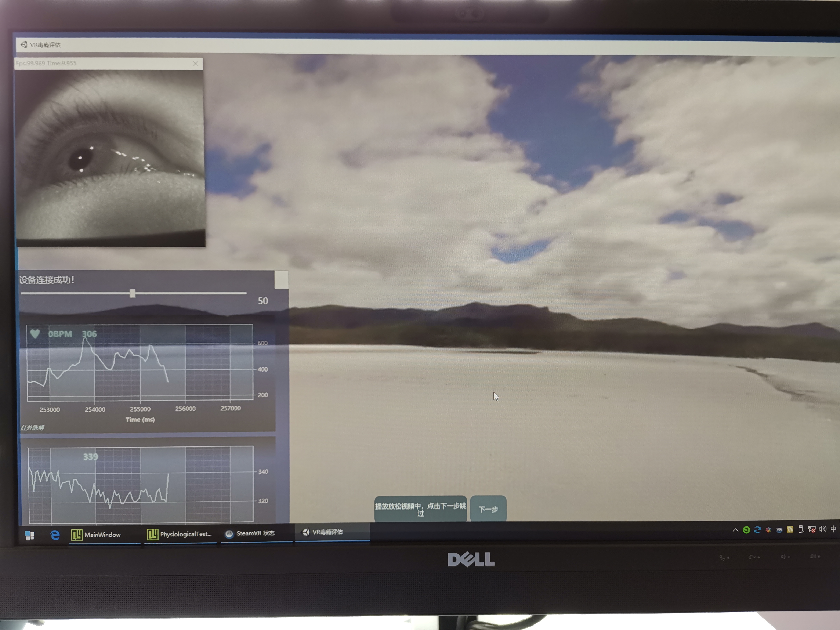Launch Internet Explorer from the taskbar
Screen dimensions: 840x630
[55, 535]
